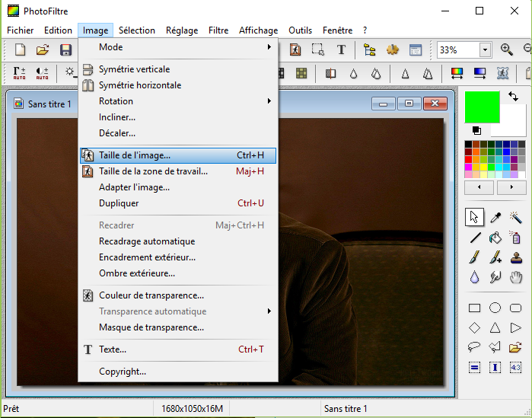The image size is (532, 418).
Task: Choose the rectangle selection shape
Action: (x=474, y=308)
